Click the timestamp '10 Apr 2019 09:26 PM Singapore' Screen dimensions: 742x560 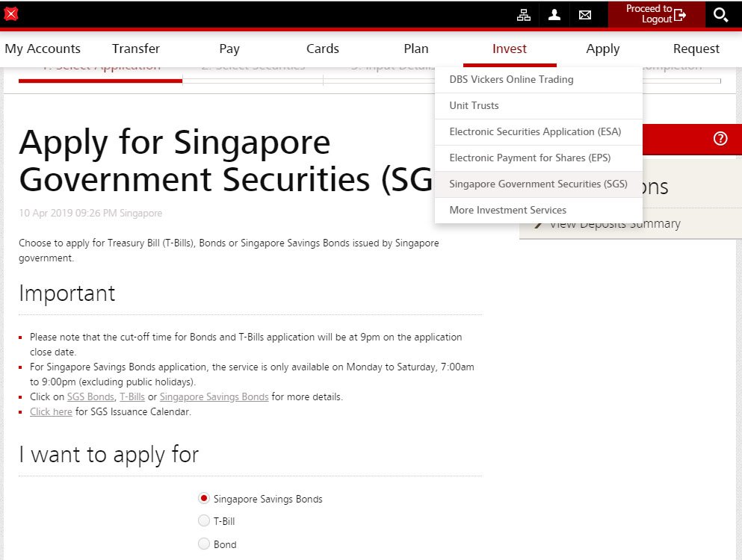(x=90, y=214)
